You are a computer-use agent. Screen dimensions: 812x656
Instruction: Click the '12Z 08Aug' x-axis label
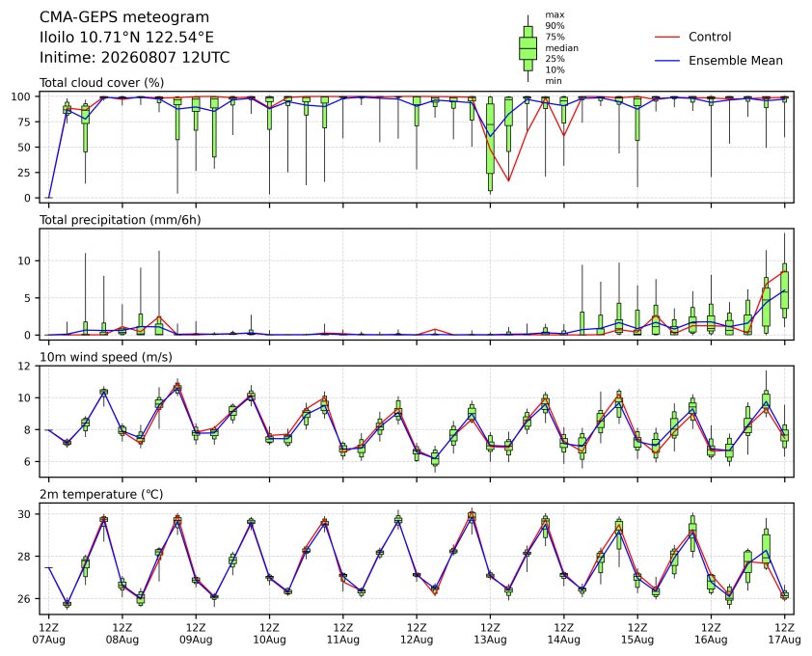(x=122, y=634)
